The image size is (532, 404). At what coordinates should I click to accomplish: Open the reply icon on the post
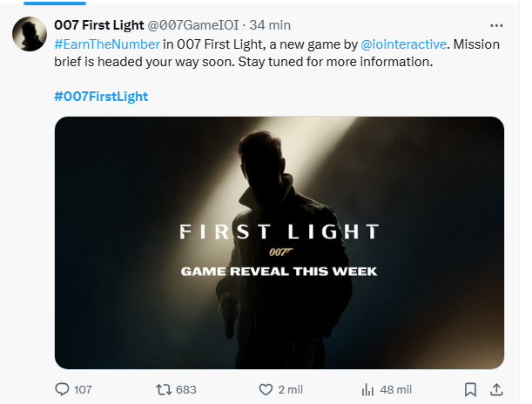(62, 389)
